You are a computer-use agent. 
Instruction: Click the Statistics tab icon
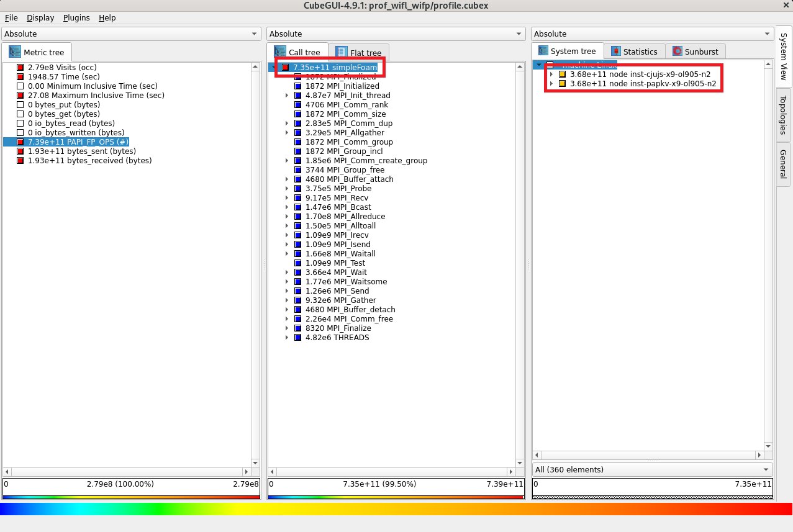tap(616, 52)
